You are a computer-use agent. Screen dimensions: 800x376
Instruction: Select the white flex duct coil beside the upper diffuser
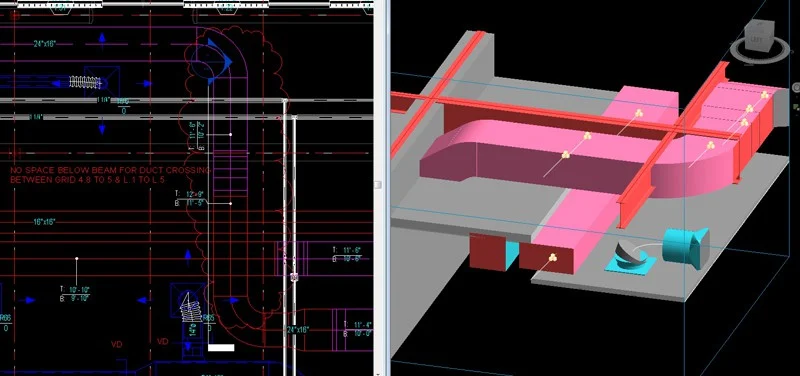[x=85, y=82]
